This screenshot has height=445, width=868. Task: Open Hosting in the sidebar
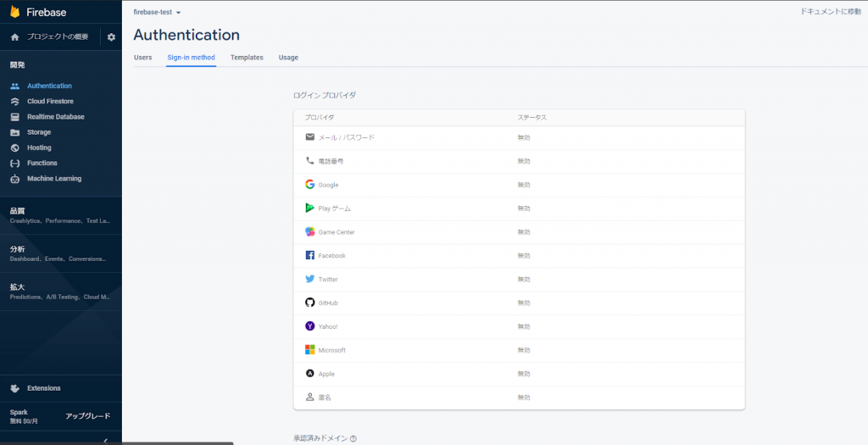pyautogui.click(x=39, y=147)
